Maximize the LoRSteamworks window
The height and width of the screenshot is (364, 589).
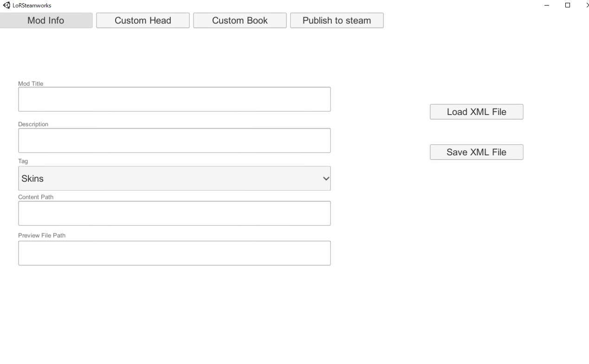[567, 6]
